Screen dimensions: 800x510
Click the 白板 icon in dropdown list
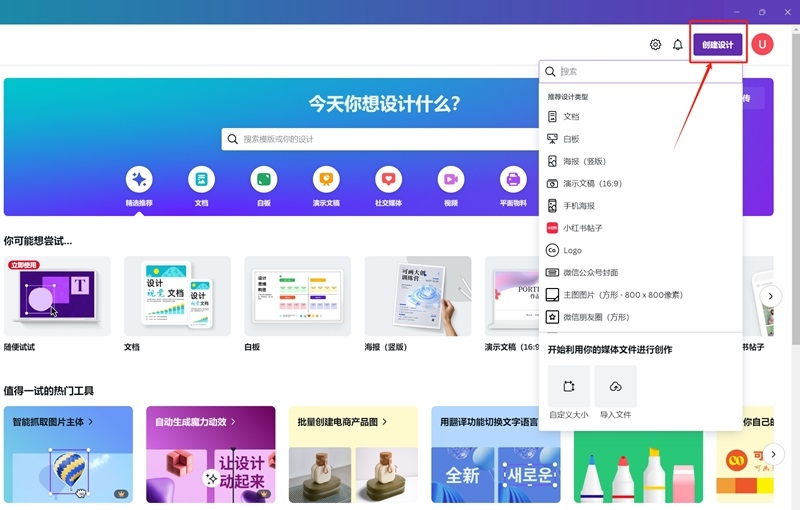tap(552, 139)
